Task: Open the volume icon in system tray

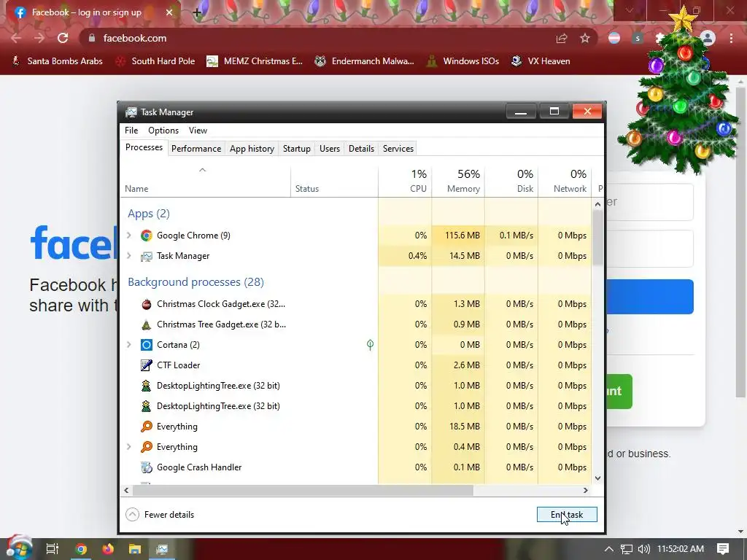Action: point(643,549)
